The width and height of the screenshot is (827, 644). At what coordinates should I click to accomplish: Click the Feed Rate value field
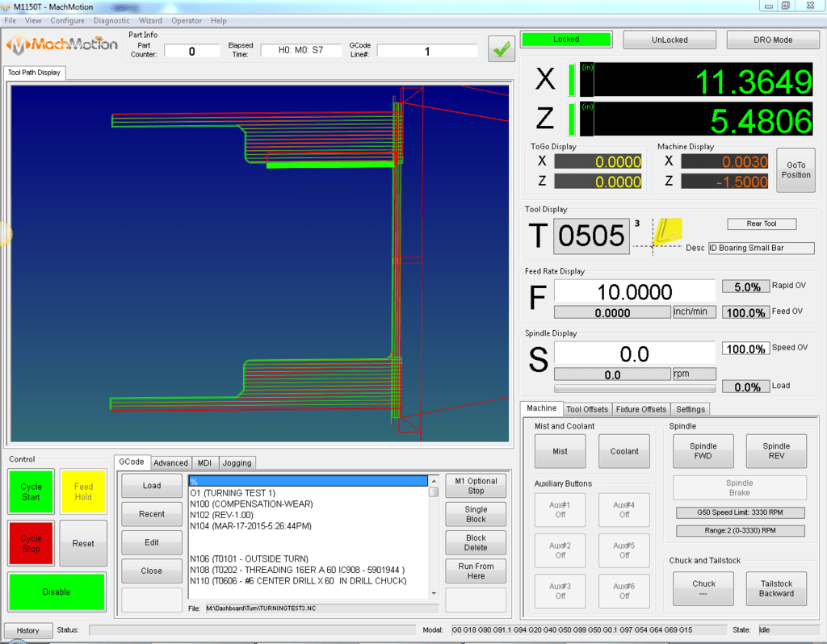pyautogui.click(x=635, y=292)
